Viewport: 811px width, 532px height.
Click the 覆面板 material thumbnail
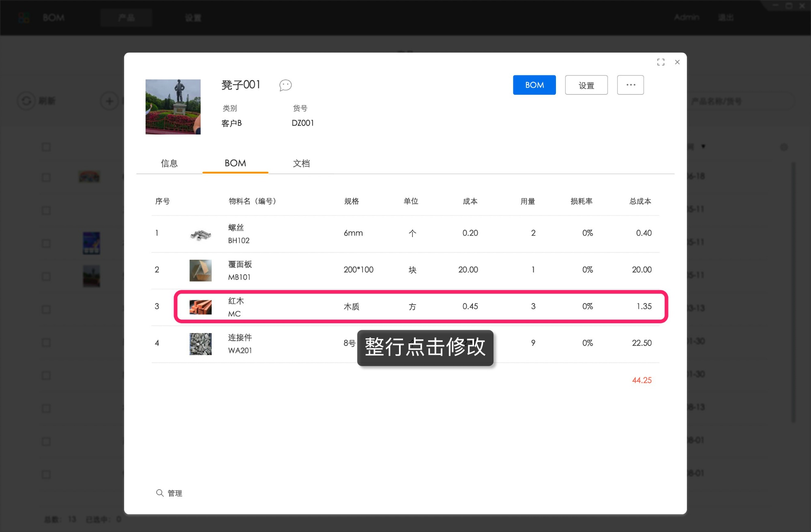coord(200,270)
